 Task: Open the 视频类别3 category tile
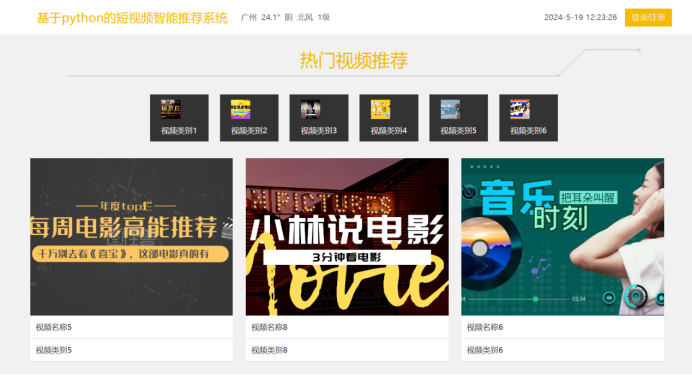(319, 118)
